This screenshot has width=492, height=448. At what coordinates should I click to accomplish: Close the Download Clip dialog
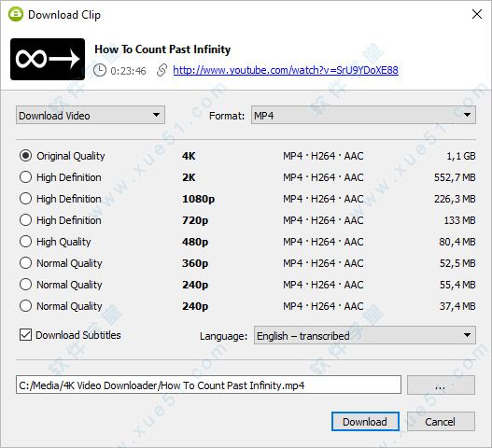point(477,14)
